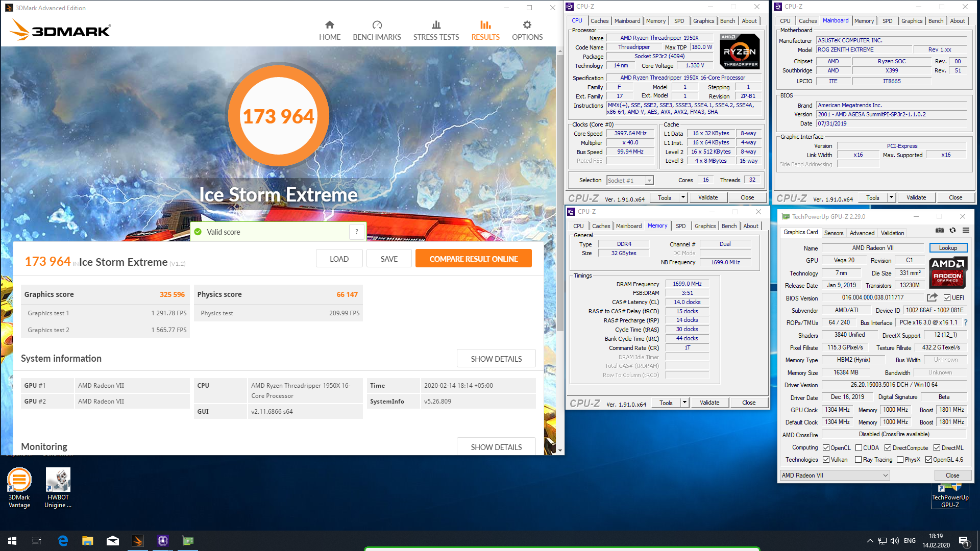Click the Close button in GPU-Z
Viewport: 980px width, 551px height.
(x=952, y=475)
